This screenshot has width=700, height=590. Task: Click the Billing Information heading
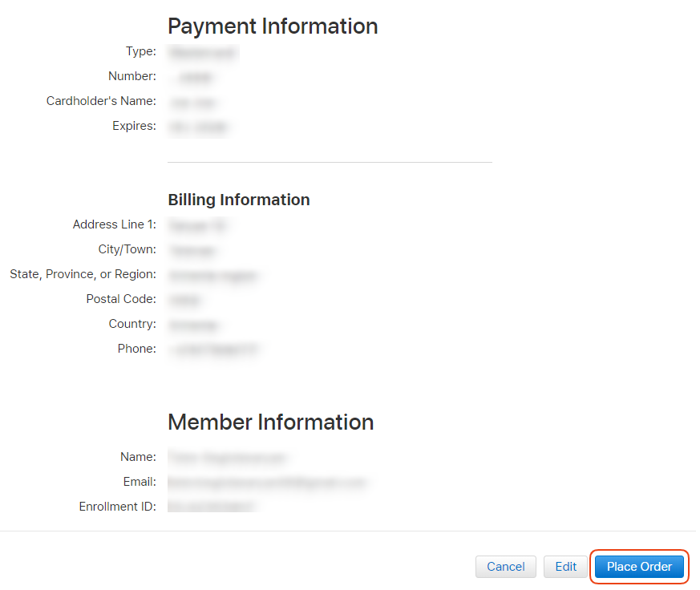(238, 200)
